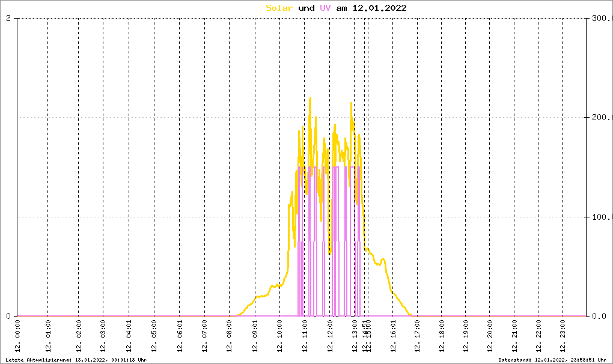Select the 12. 16:01 time axis label
The image size is (613, 364).
tap(392, 339)
